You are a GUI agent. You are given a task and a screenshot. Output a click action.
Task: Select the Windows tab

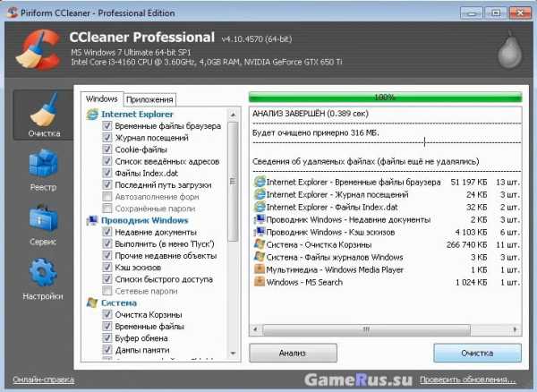[101, 98]
